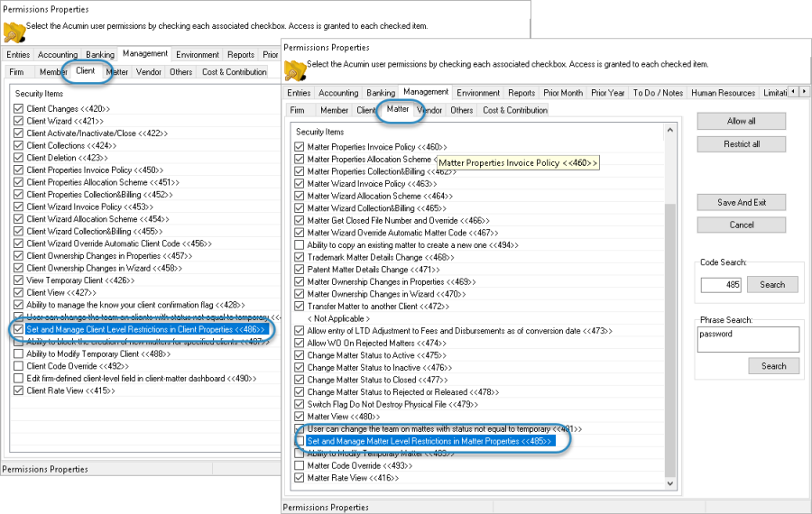Select Environment tab in front window
This screenshot has height=514, width=812.
tap(478, 93)
